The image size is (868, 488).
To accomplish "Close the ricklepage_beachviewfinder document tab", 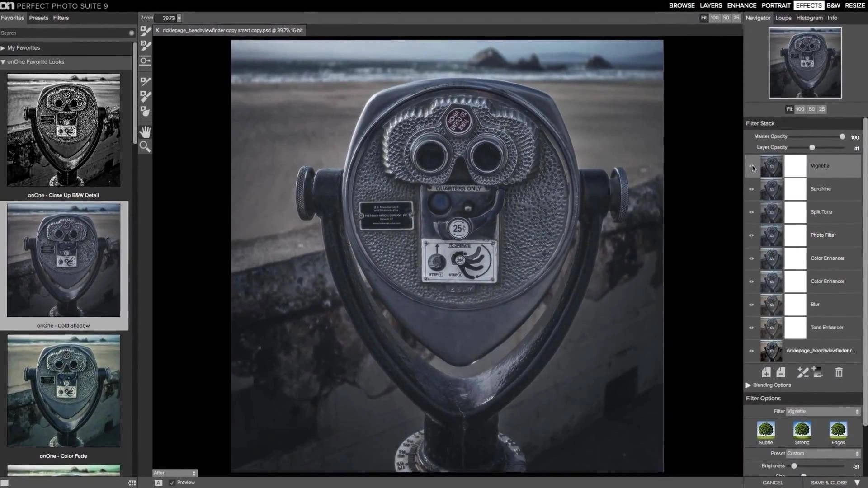I will [157, 30].
